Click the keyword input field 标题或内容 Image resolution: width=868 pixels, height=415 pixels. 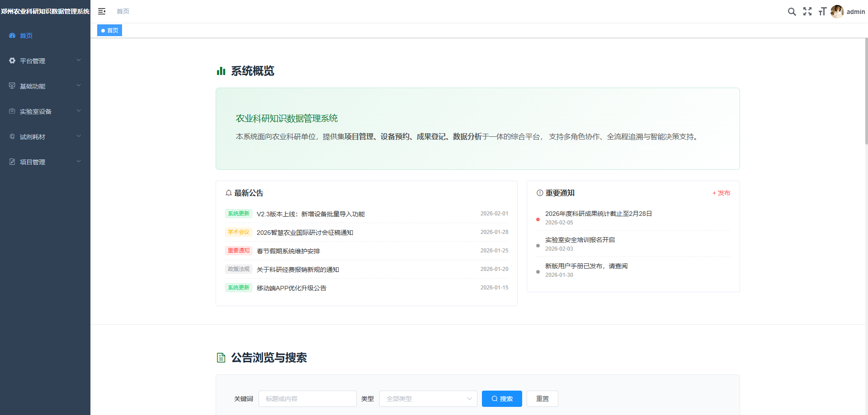pos(307,399)
